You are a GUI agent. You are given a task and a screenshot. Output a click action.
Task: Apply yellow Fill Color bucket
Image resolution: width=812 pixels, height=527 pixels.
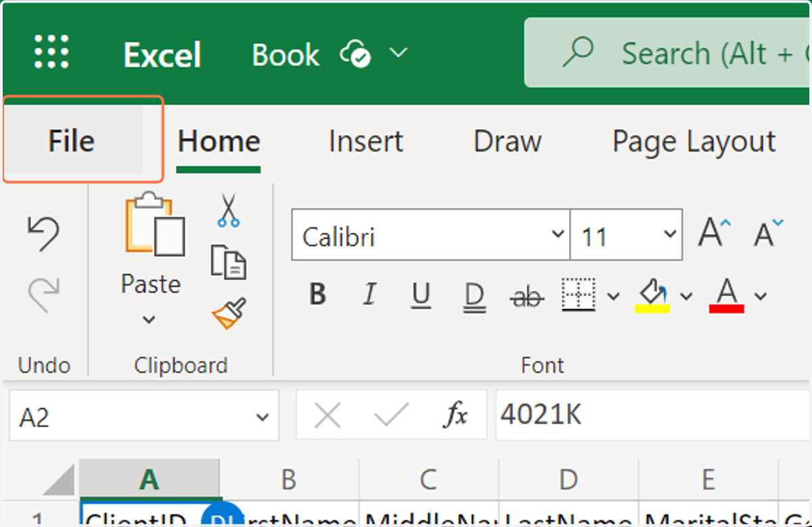pyautogui.click(x=652, y=296)
